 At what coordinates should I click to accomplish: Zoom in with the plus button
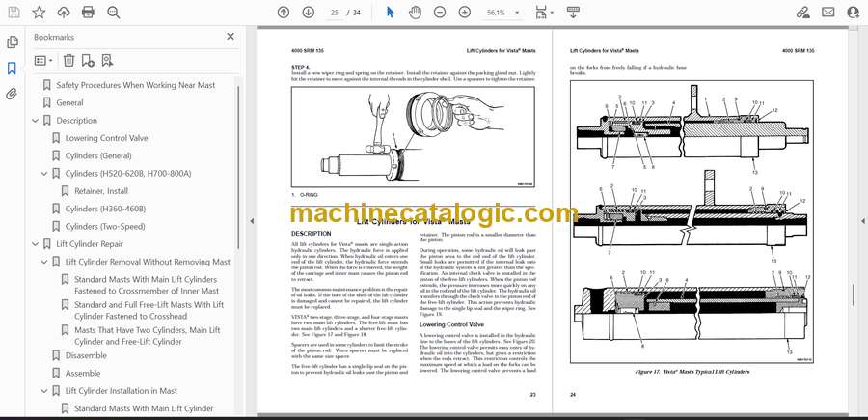tap(465, 13)
